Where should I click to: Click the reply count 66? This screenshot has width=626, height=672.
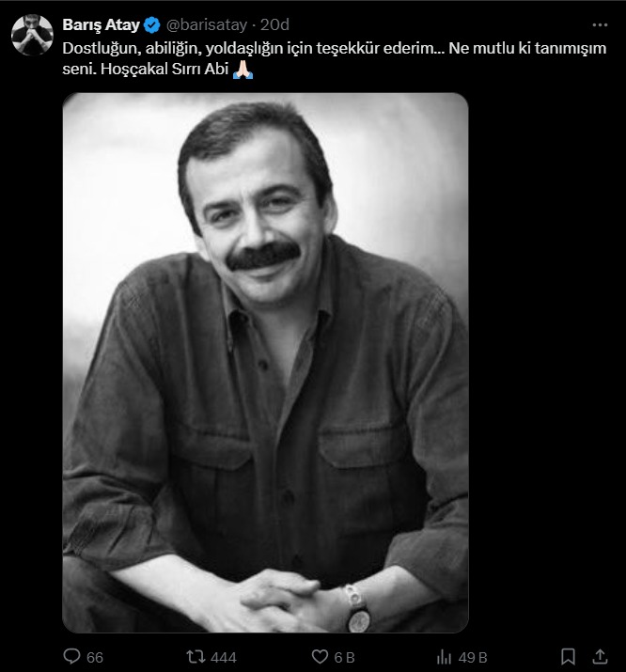[x=95, y=657]
